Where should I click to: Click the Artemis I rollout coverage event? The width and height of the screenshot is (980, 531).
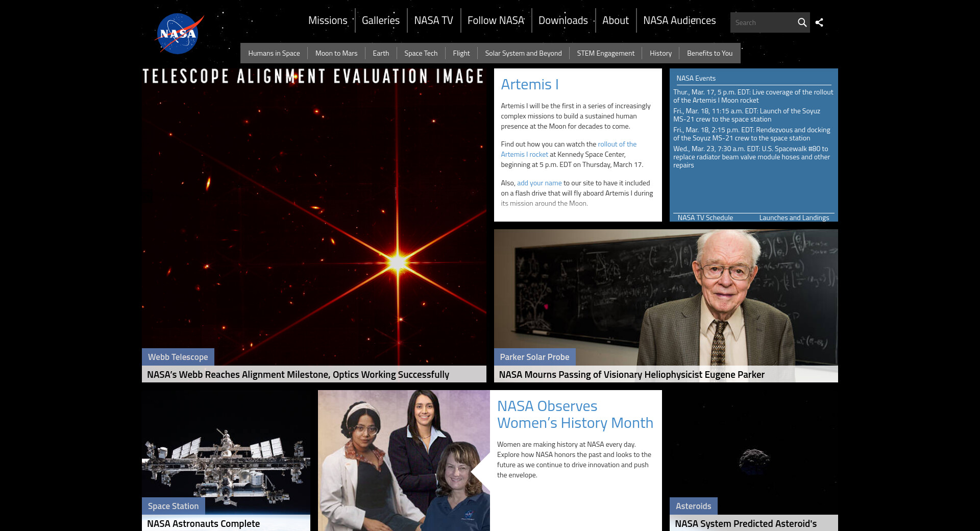click(x=753, y=96)
